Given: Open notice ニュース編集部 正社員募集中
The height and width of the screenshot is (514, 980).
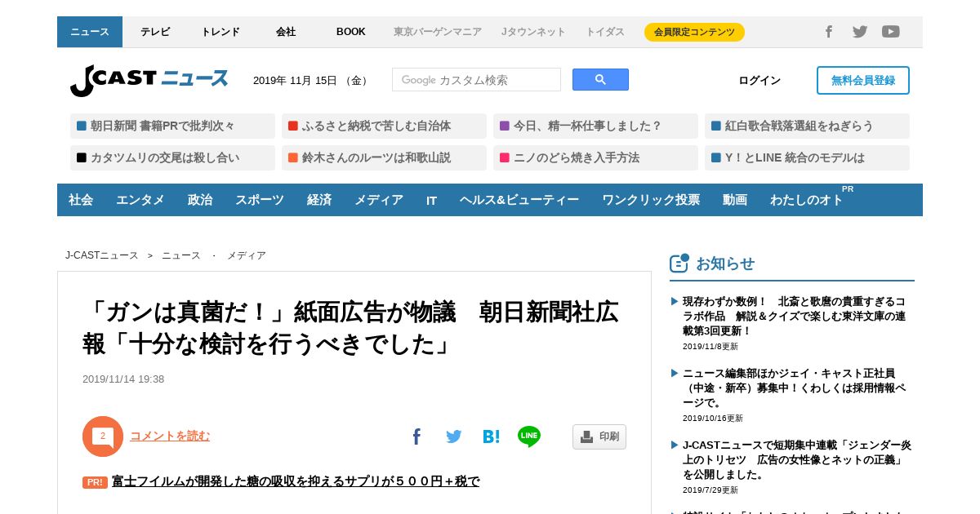Looking at the screenshot, I should coord(794,388).
